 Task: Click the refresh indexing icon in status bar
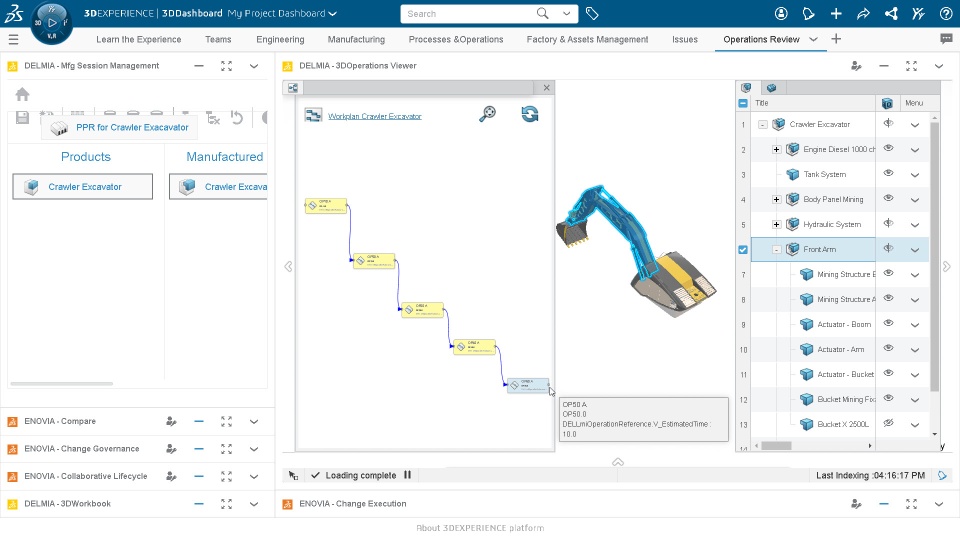[x=942, y=476]
